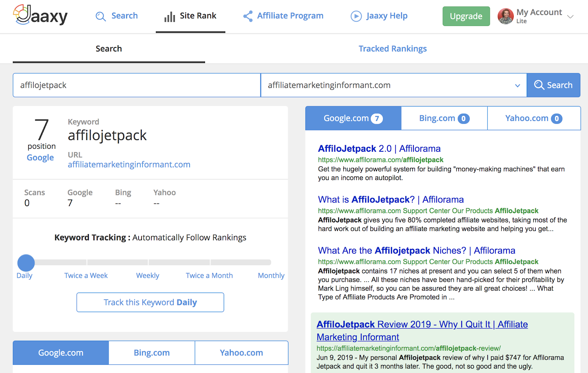Click the keyword input field containing affilojetpack
The height and width of the screenshot is (373, 588).
tap(137, 85)
